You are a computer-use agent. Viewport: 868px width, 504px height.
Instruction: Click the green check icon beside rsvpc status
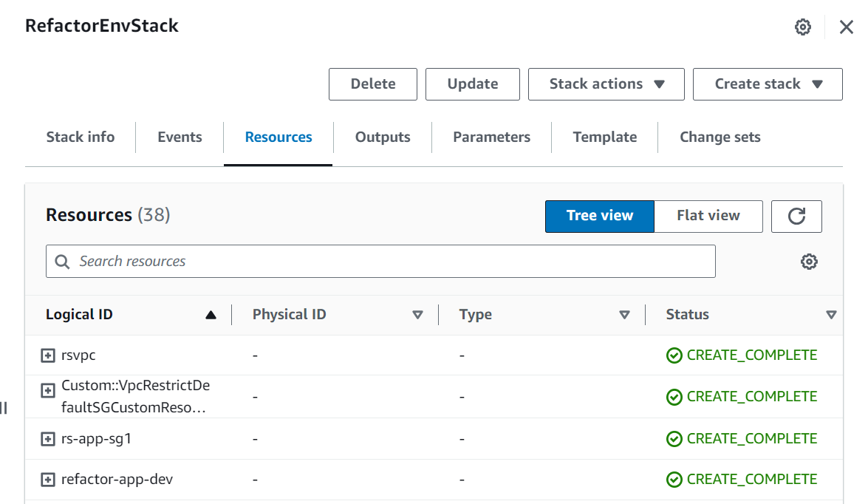674,355
